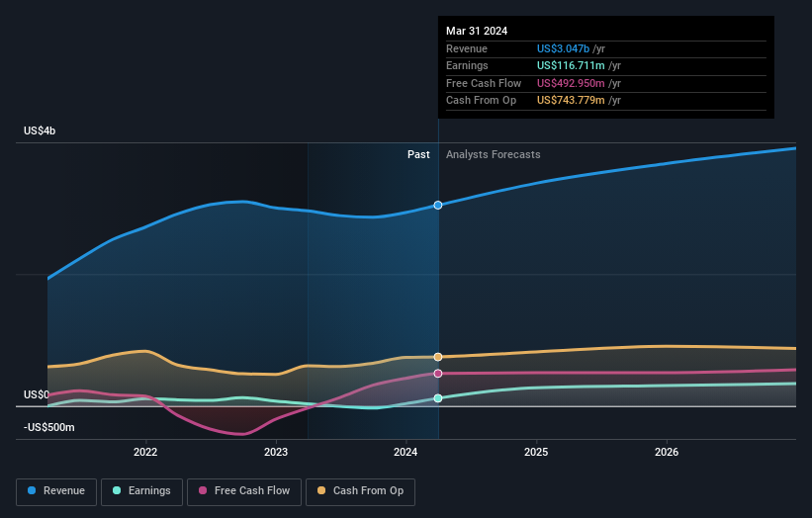812x518 pixels.
Task: Click the 2025 x-axis label
Action: [536, 453]
